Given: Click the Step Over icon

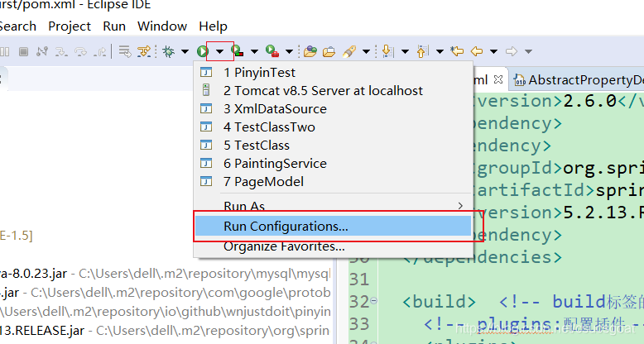Looking at the screenshot, I should (81, 52).
